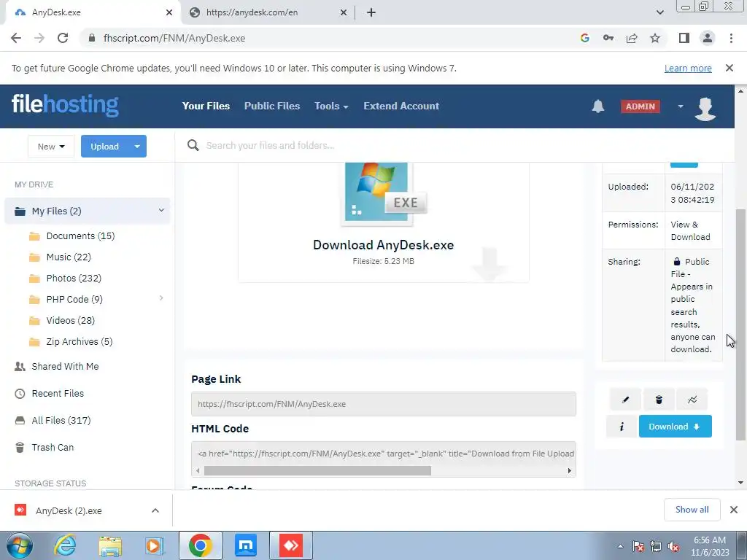This screenshot has height=560, width=747.
Task: Open the Documents (15) folder
Action: 80,236
